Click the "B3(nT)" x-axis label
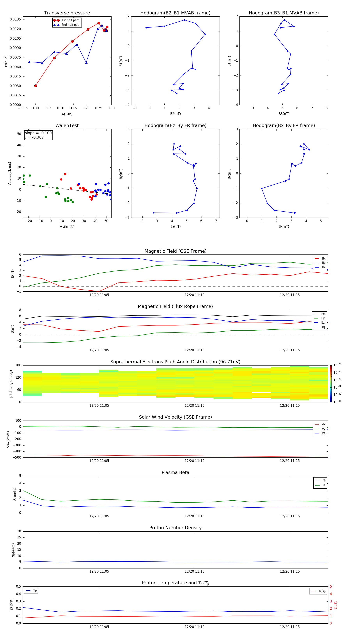Image resolution: width=351 pixels, height=644 pixels. point(284,114)
